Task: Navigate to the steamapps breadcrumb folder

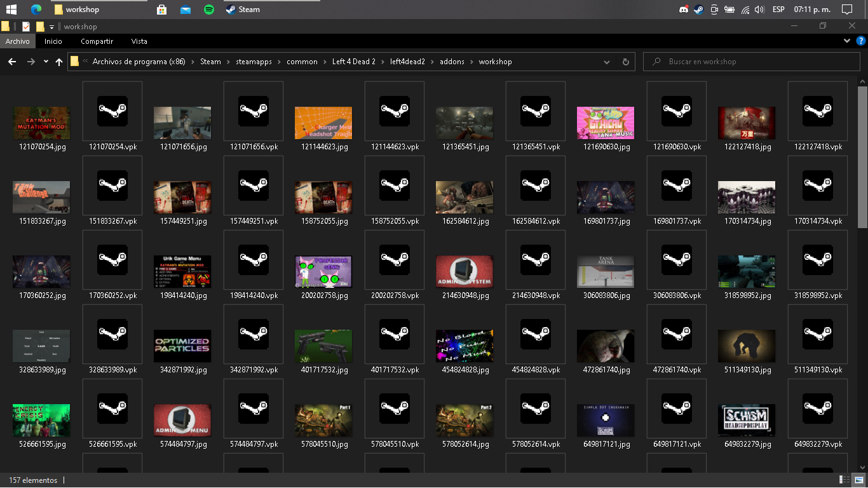Action: [x=254, y=62]
